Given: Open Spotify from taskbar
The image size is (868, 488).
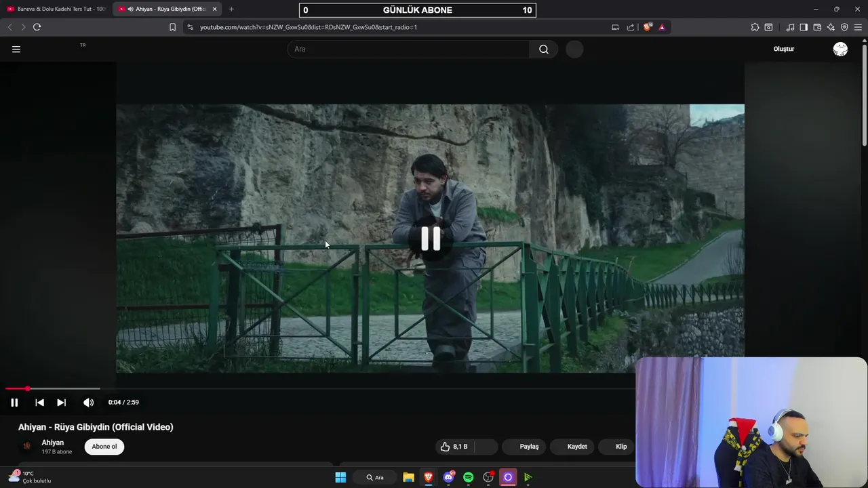Looking at the screenshot, I should [468, 477].
